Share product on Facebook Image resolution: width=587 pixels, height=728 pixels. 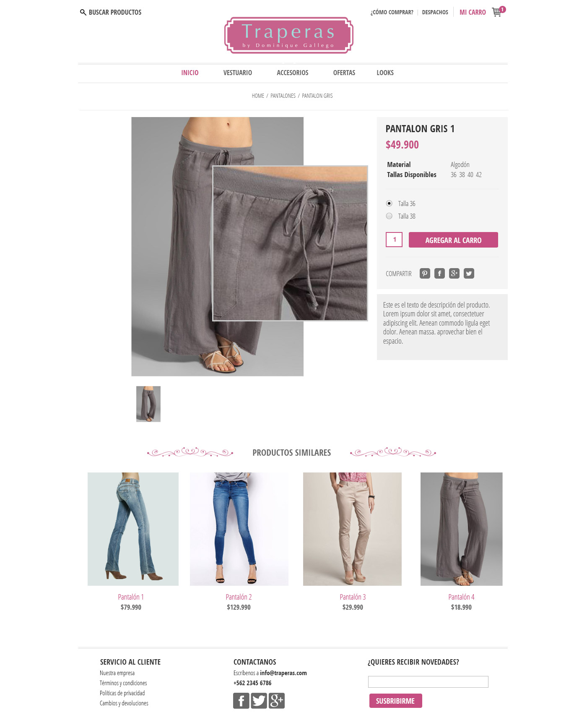(x=439, y=274)
